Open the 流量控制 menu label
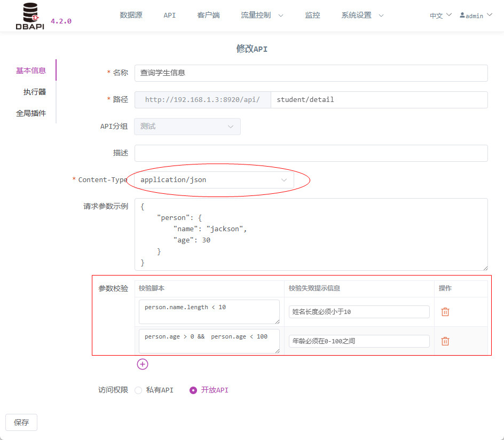Screen dimensions: 504x440 pyautogui.click(x=256, y=15)
